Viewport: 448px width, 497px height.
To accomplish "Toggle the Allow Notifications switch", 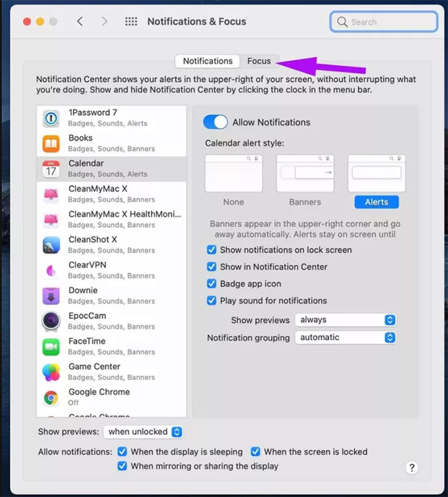I will 216,122.
